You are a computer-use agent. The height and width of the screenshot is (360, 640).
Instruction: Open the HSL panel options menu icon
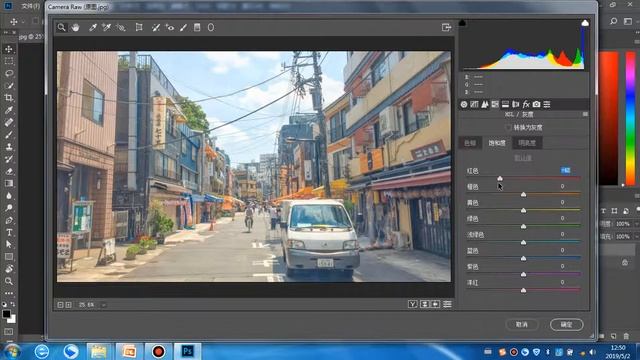click(585, 114)
